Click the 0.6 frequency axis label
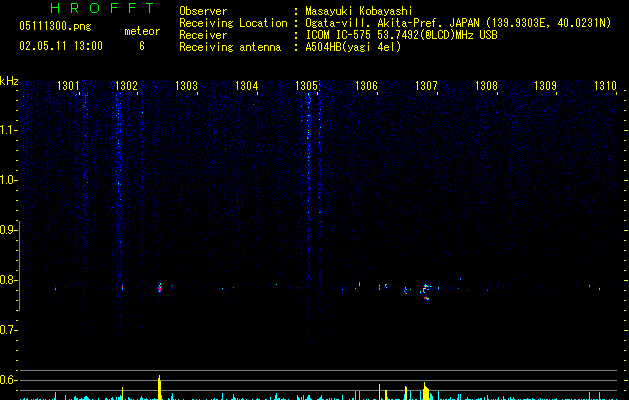 8,380
